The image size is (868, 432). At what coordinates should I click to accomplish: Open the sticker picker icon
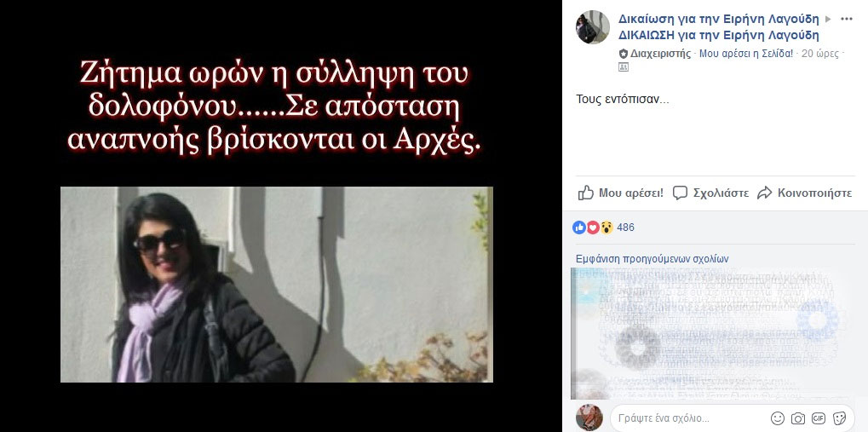tap(839, 418)
